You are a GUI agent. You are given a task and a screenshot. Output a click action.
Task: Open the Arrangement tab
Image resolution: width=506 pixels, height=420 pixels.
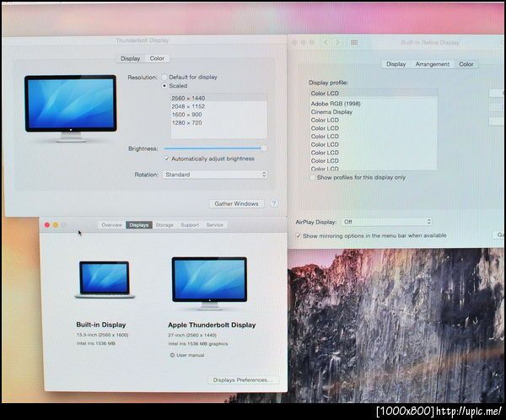(x=432, y=64)
